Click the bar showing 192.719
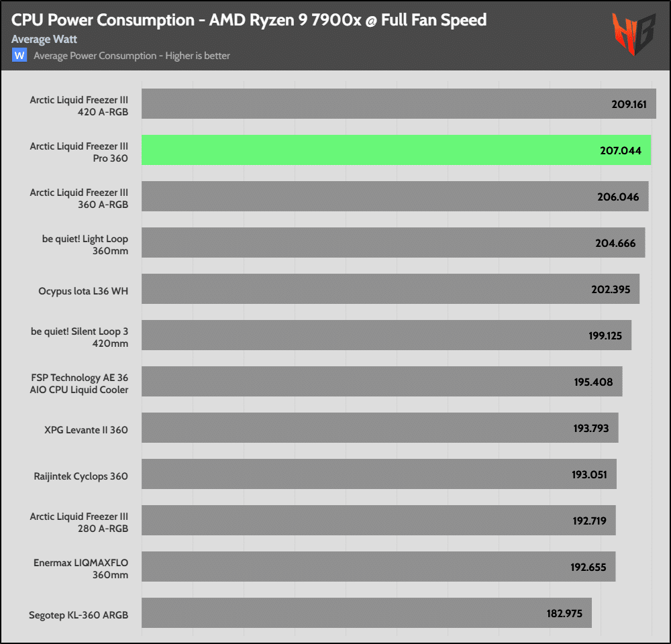Screen dimensions: 671x644 point(378,521)
